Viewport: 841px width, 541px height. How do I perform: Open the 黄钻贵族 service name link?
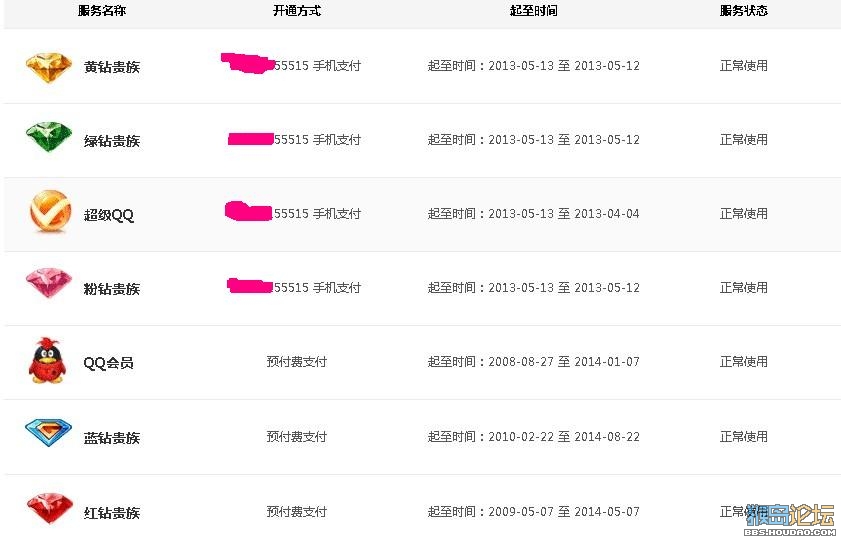(112, 67)
